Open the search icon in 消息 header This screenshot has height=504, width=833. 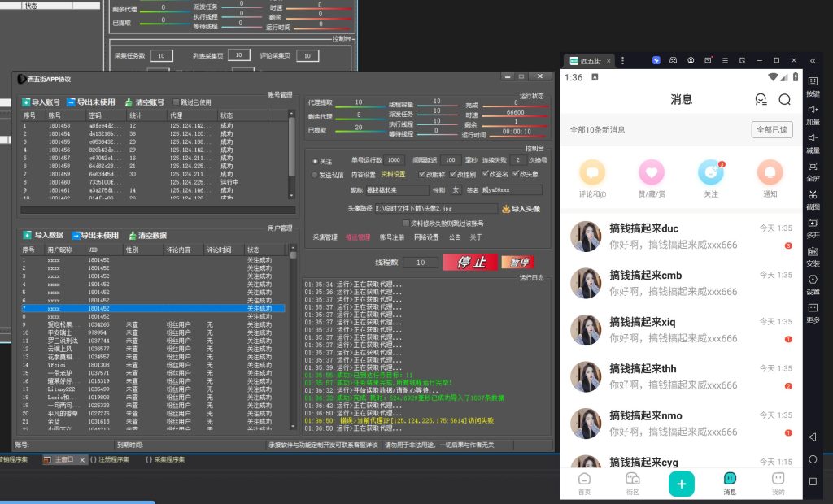[784, 100]
